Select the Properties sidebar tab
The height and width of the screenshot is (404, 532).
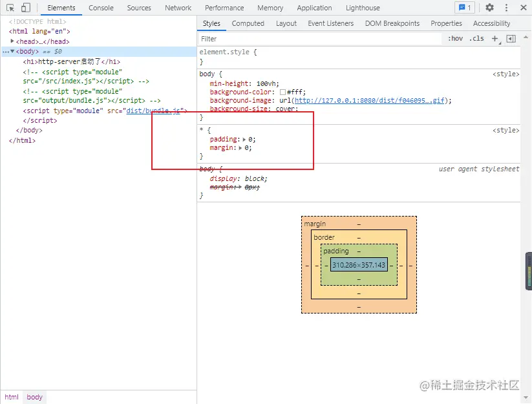pyautogui.click(x=446, y=23)
